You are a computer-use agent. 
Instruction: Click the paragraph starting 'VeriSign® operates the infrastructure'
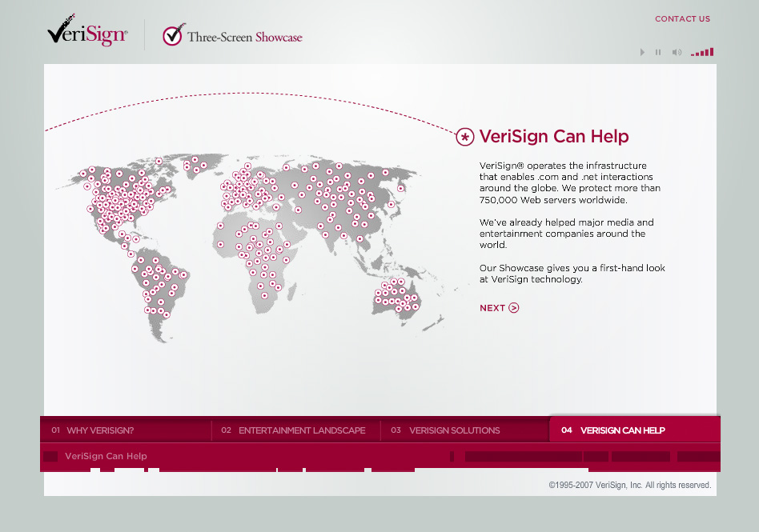point(570,183)
